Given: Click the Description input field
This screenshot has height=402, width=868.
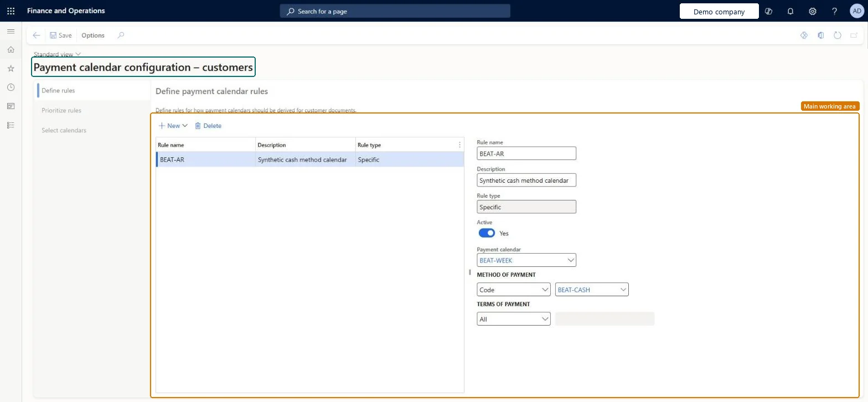Looking at the screenshot, I should (526, 180).
